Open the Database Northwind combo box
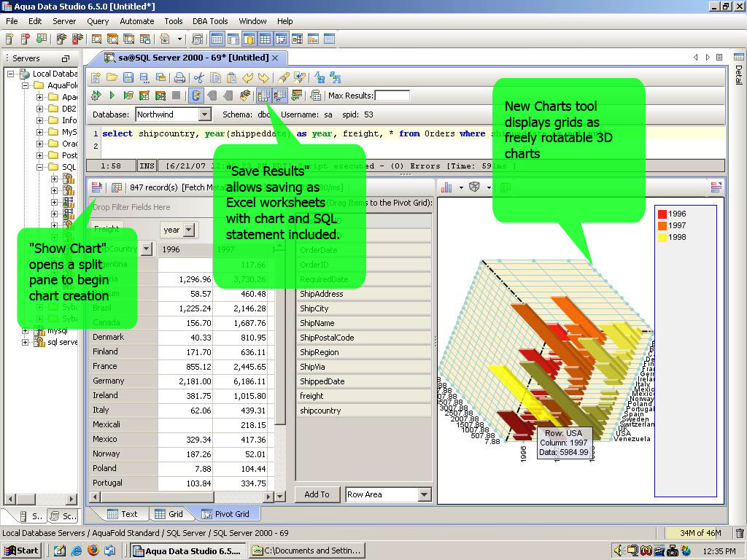This screenshot has height=560, width=747. (174, 114)
